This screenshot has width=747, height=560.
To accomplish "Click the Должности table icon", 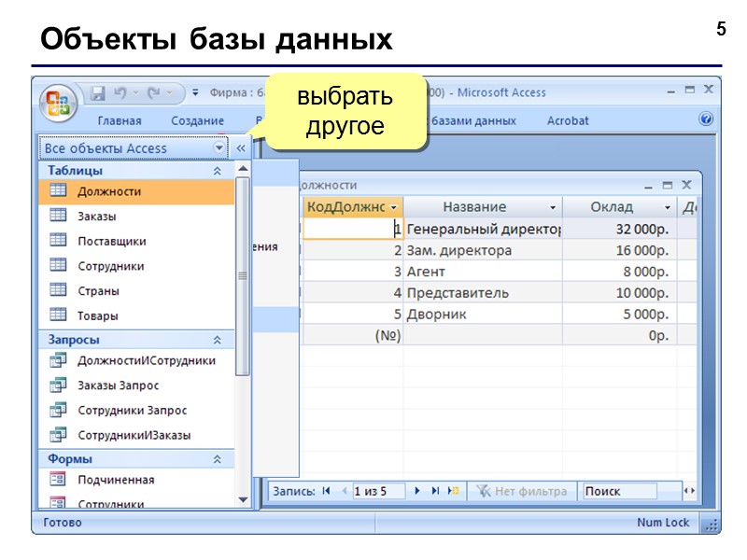I will [58, 190].
